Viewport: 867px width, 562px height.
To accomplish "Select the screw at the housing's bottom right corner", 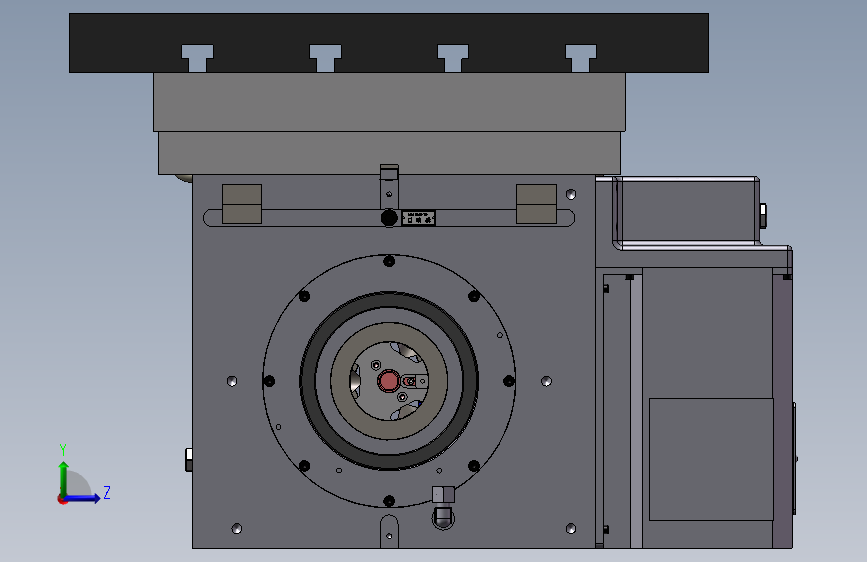I will pos(571,529).
